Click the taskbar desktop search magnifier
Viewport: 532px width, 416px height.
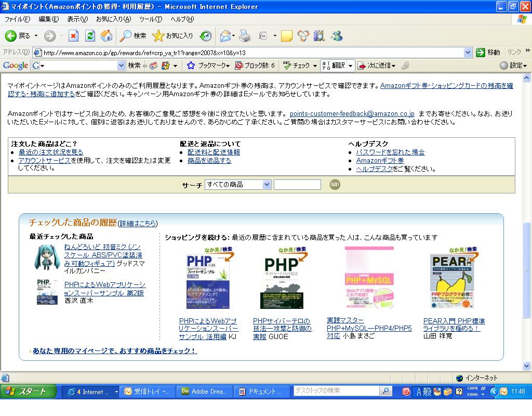[385, 391]
